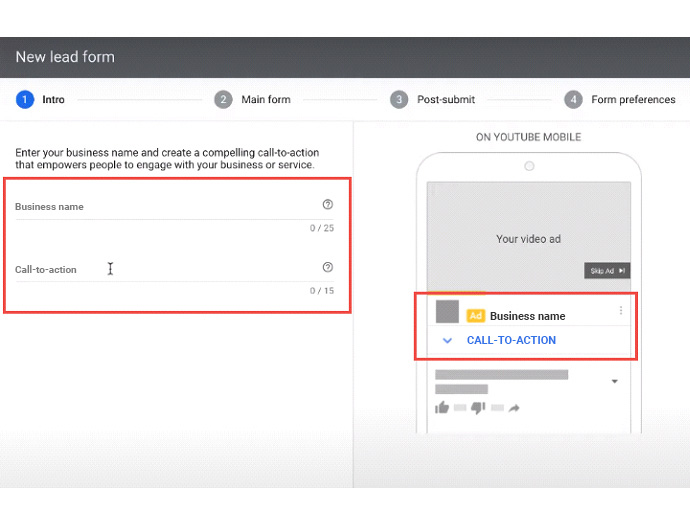Click the '0 / 25' character counter
This screenshot has width=690, height=526.
[x=322, y=228]
